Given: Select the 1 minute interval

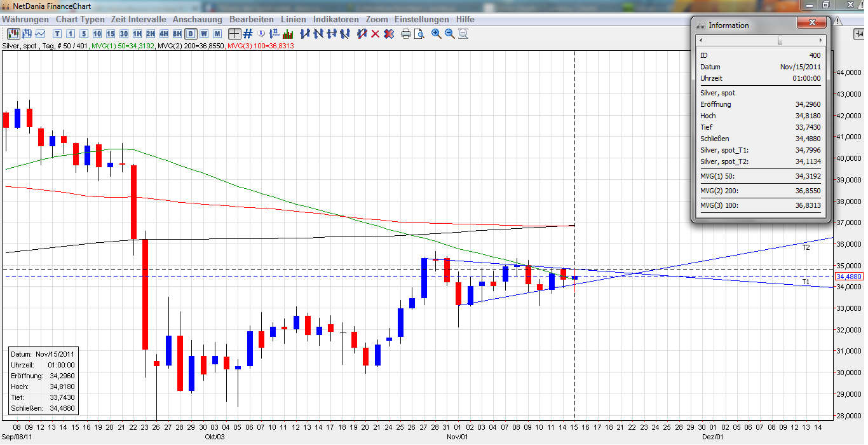Looking at the screenshot, I should click(x=71, y=34).
